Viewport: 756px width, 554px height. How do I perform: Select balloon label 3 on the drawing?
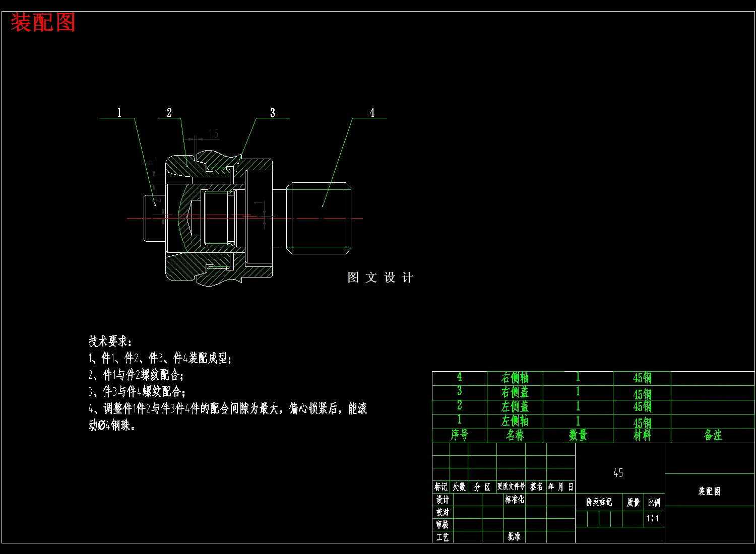[x=273, y=112]
